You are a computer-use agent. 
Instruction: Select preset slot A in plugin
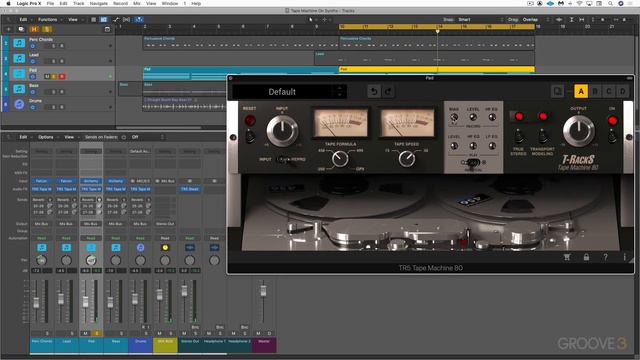pos(581,91)
